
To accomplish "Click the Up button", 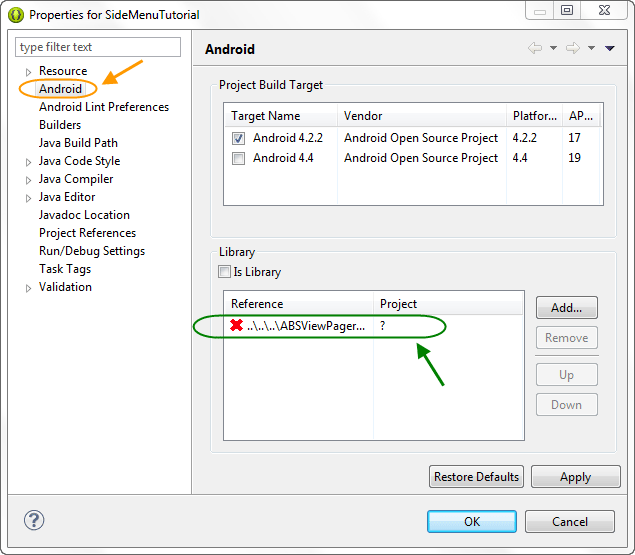I will (x=567, y=375).
